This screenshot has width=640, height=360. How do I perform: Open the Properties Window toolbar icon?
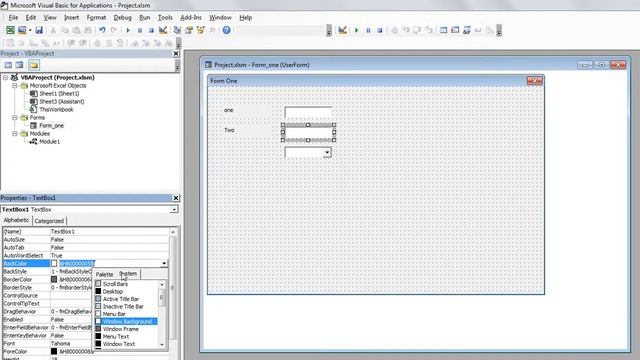[x=189, y=30]
